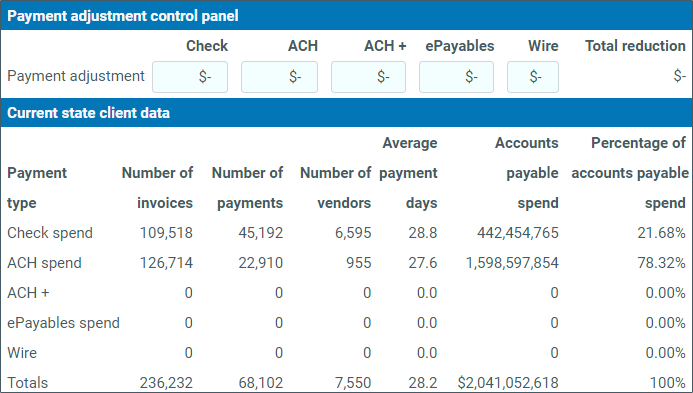Click the Total reduction value
The width and height of the screenshot is (693, 393).
coord(679,76)
